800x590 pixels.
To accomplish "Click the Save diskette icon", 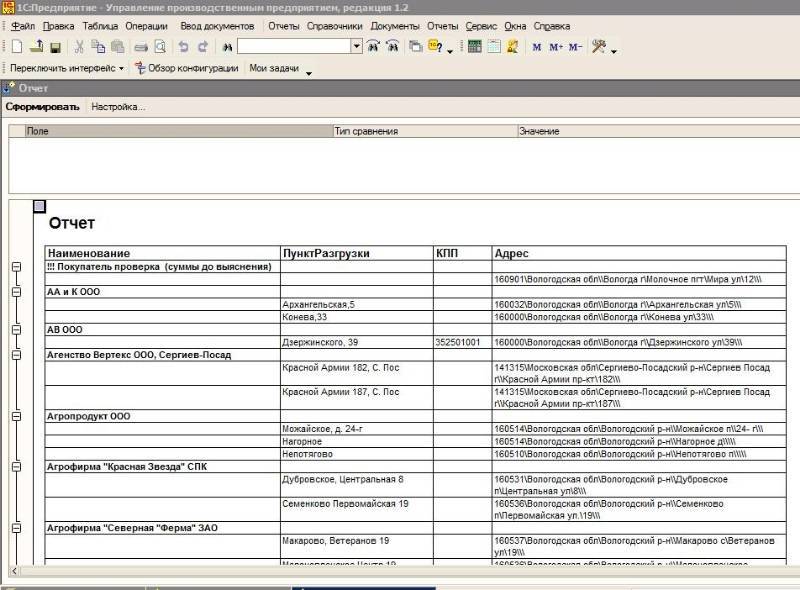I will click(x=55, y=46).
